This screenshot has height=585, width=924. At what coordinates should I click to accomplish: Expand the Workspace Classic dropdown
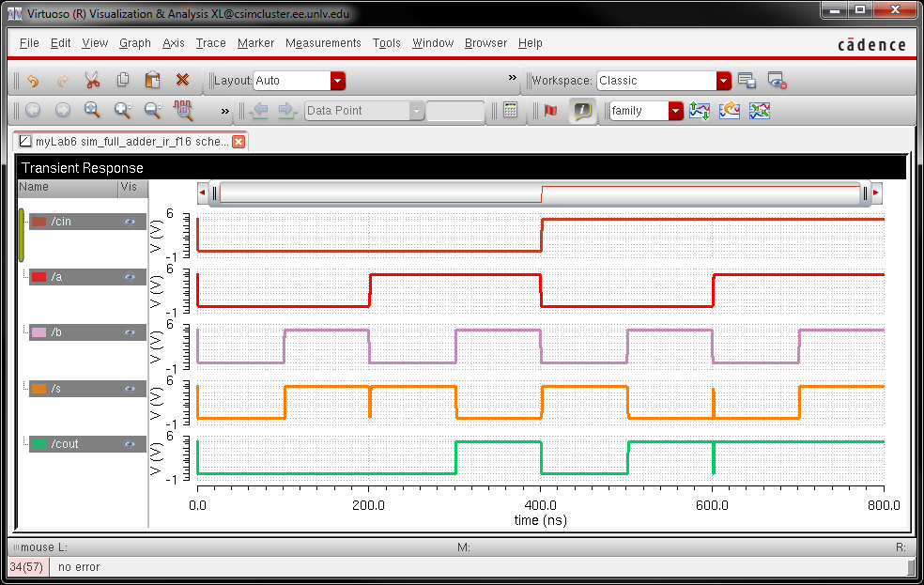click(723, 81)
